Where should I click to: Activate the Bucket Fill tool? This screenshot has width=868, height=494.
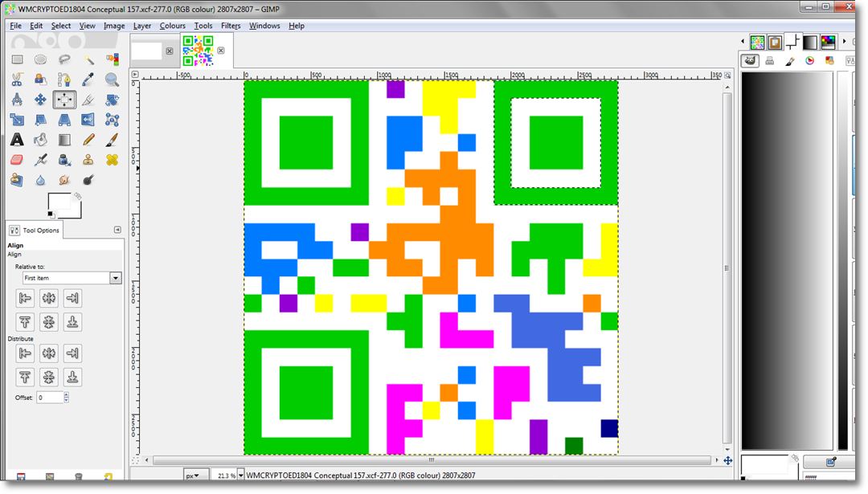(x=40, y=140)
